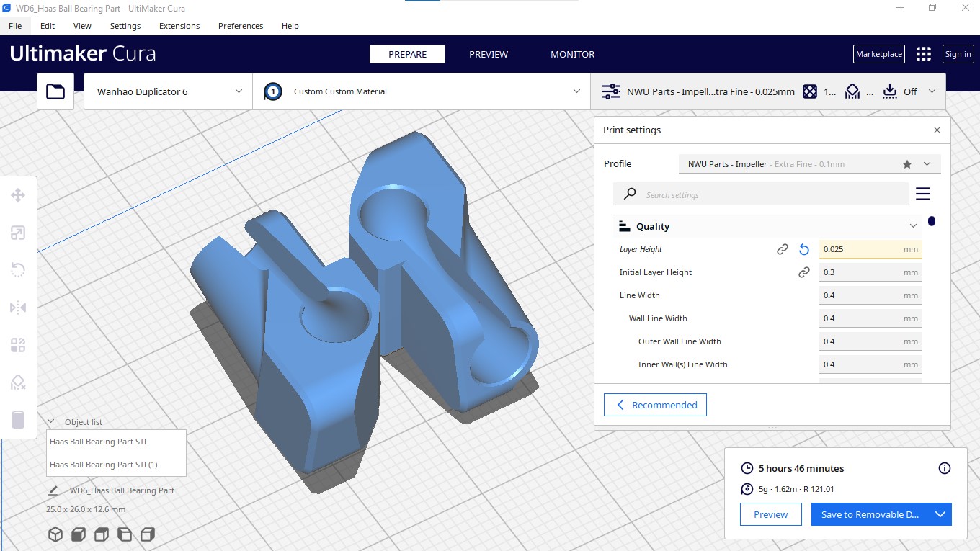Click the Sign in button
980x551 pixels.
[958, 54]
